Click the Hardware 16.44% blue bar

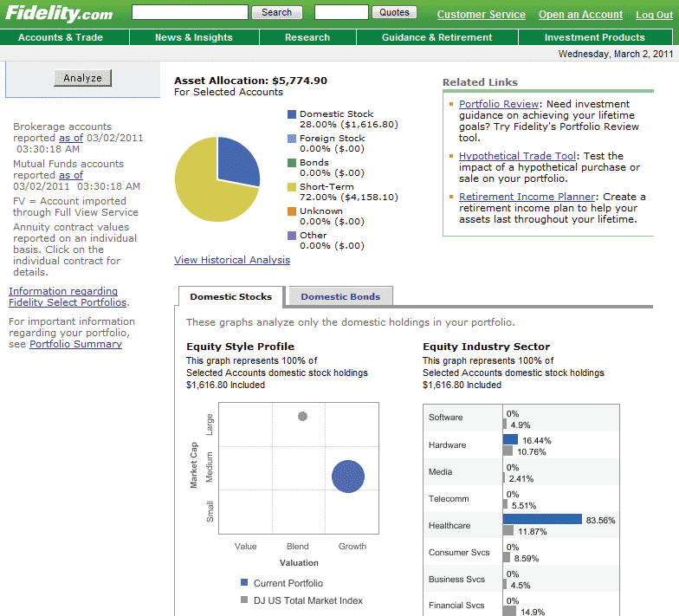pos(511,439)
